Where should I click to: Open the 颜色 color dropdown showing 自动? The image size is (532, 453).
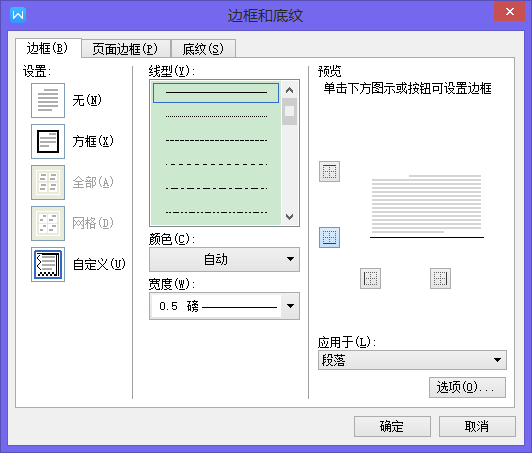point(224,259)
